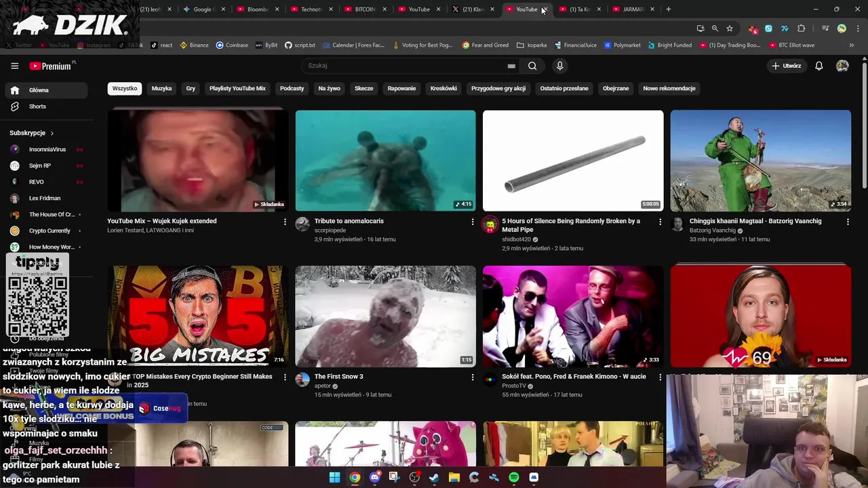Open Coinbase bookmark

click(232, 45)
